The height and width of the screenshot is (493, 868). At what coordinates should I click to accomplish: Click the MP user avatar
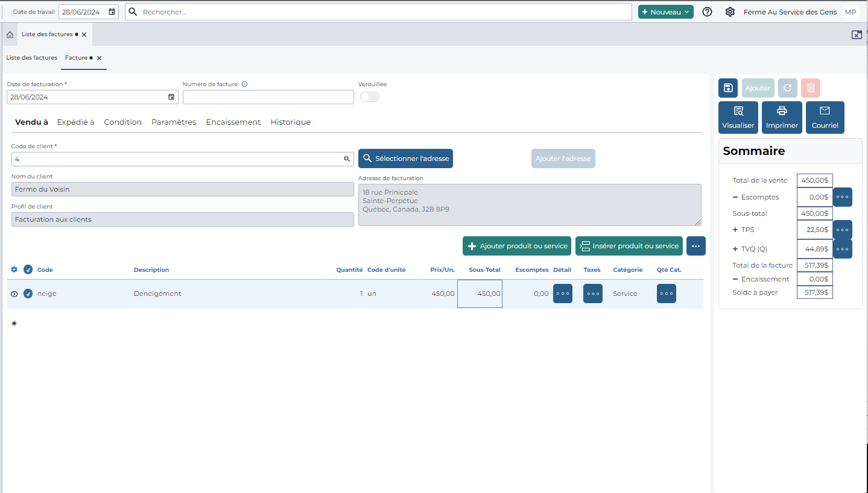[x=851, y=12]
